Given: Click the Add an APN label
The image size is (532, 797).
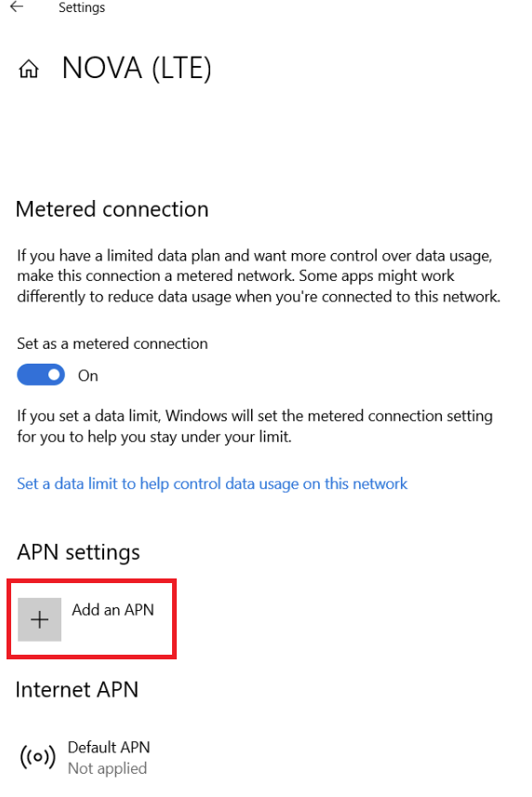Looking at the screenshot, I should coord(113,609).
